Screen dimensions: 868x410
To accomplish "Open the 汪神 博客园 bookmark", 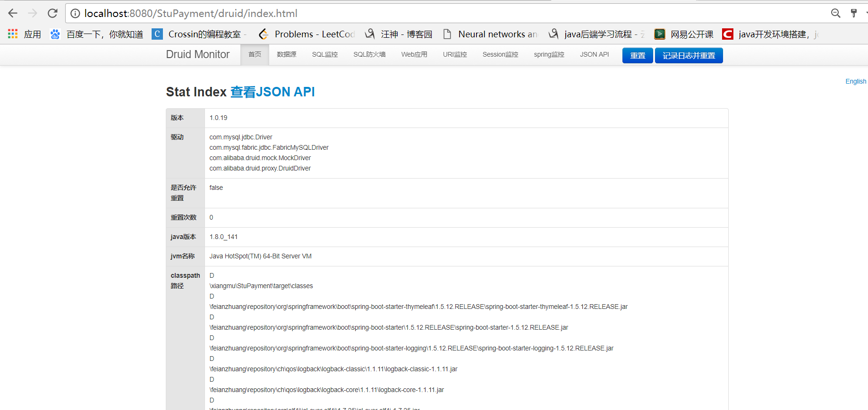I will [x=399, y=34].
